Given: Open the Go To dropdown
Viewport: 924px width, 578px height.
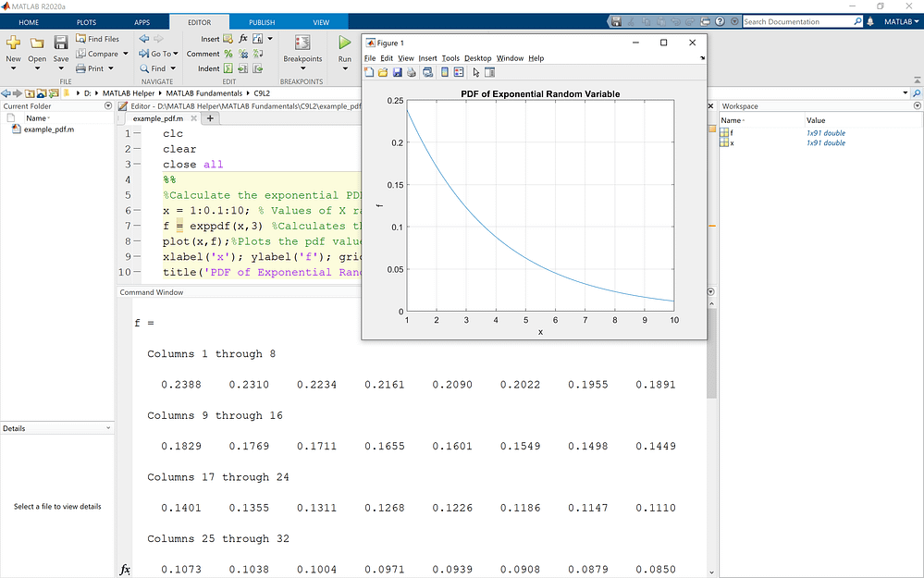Looking at the screenshot, I should [x=158, y=54].
